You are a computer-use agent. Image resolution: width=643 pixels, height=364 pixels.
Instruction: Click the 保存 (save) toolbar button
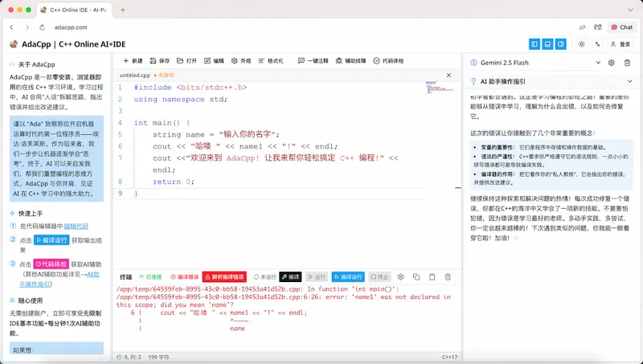pyautogui.click(x=159, y=61)
